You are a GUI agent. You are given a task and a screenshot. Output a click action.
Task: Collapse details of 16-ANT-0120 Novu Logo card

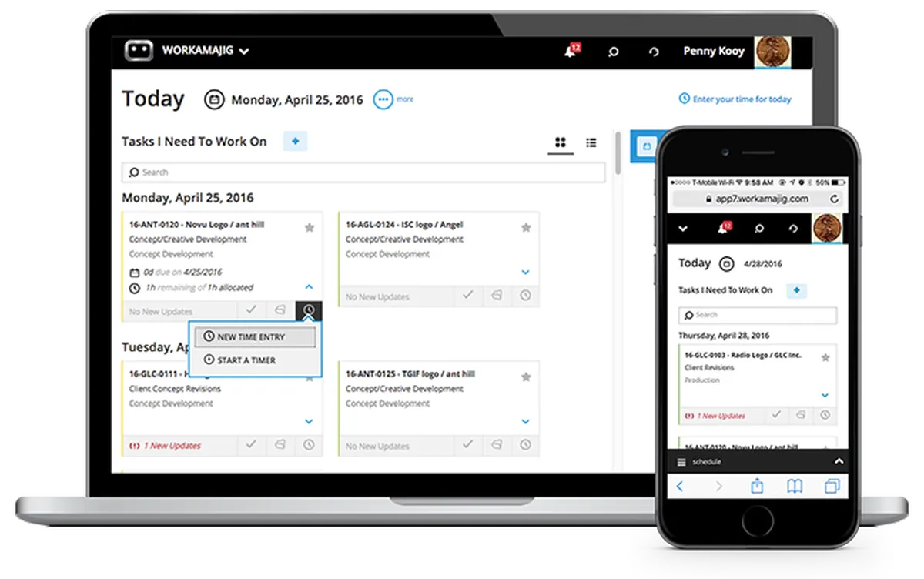[x=309, y=286]
